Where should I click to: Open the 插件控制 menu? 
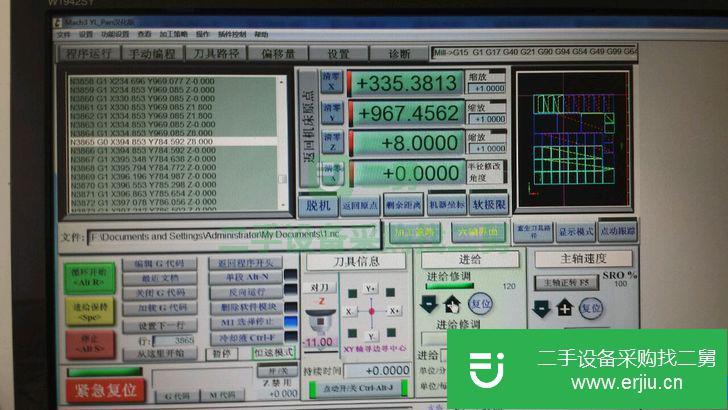tap(232, 34)
